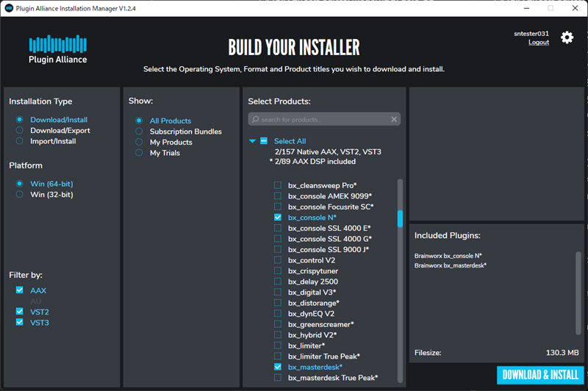
Task: Check bx_crispytuner product
Action: point(278,270)
